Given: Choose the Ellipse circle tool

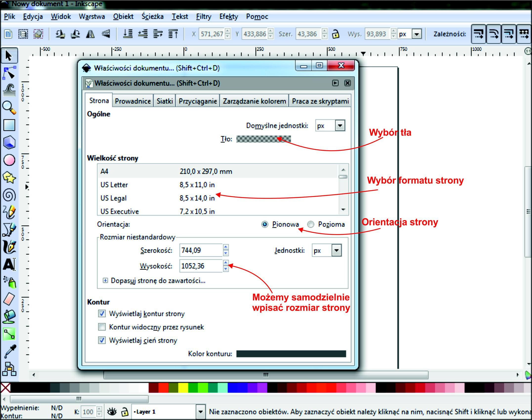Looking at the screenshot, I should point(9,160).
